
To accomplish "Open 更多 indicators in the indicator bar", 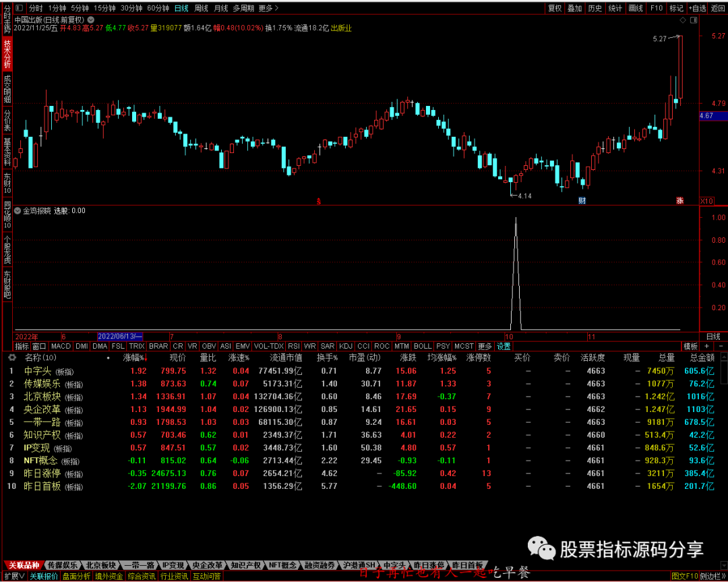I will coord(484,347).
